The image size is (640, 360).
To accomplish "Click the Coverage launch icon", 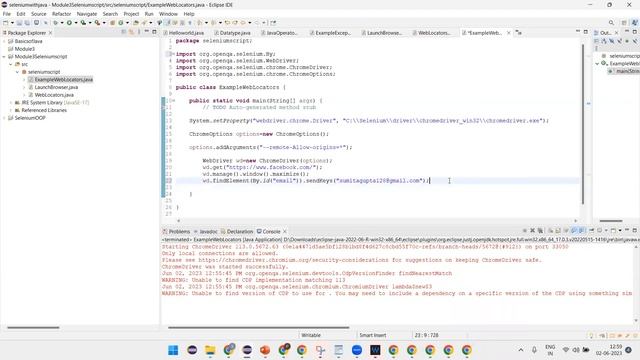I will tap(83, 23).
